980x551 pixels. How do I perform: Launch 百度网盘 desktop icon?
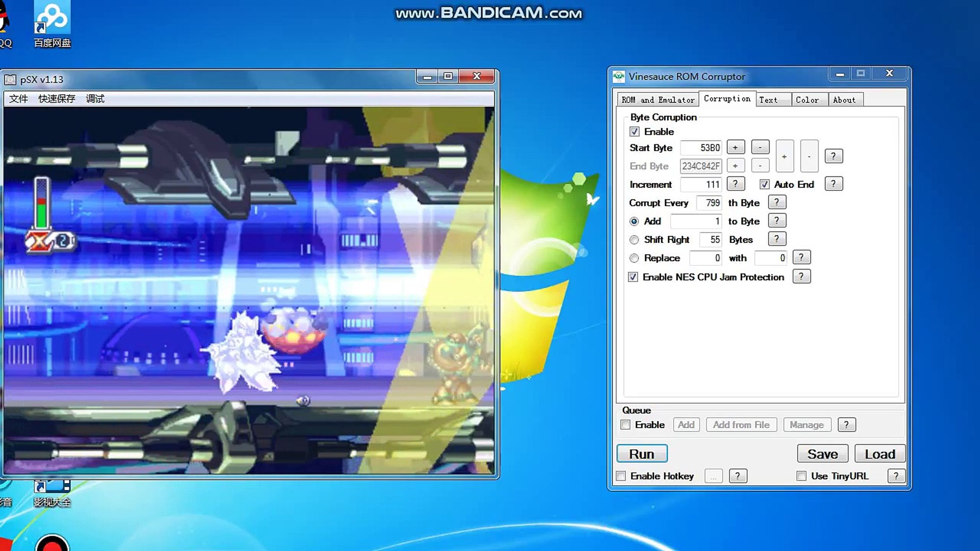coord(51,20)
